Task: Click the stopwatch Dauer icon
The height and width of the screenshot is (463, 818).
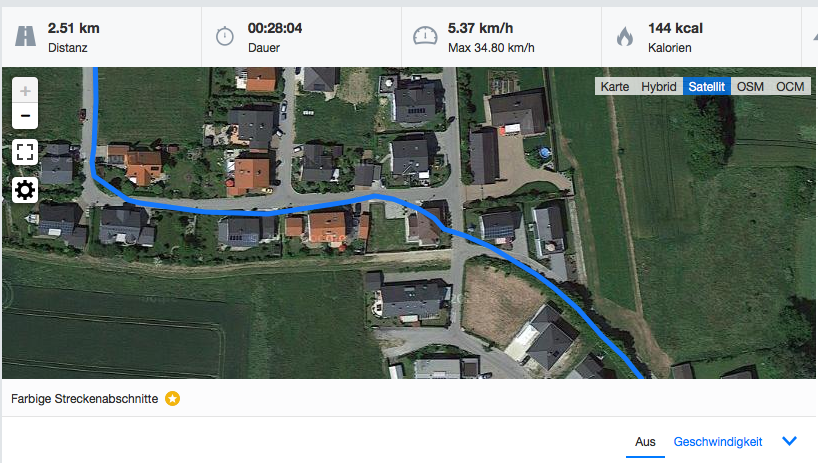Action: (x=225, y=36)
